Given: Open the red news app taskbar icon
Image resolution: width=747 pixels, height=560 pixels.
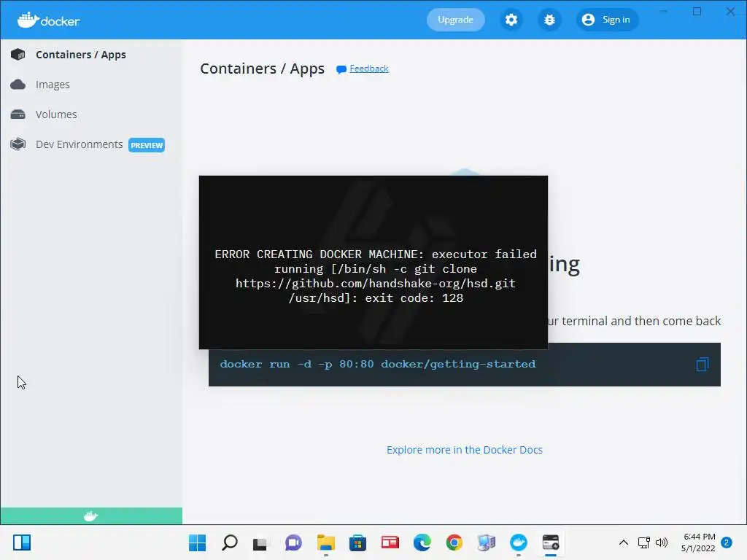Looking at the screenshot, I should click(390, 542).
